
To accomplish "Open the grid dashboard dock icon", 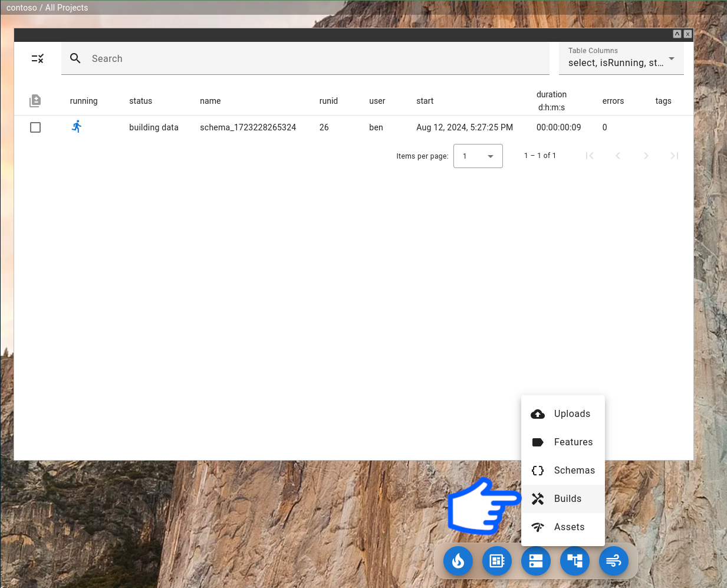I will point(497,560).
